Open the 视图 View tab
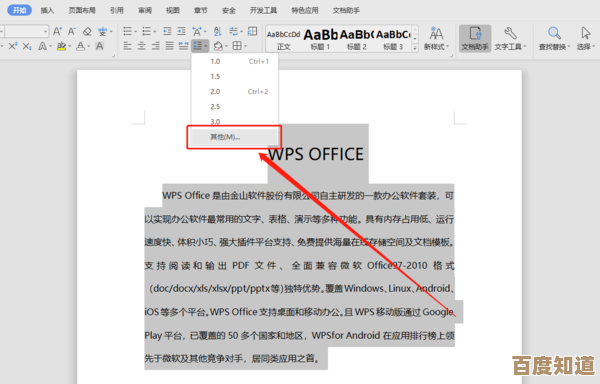 [173, 10]
